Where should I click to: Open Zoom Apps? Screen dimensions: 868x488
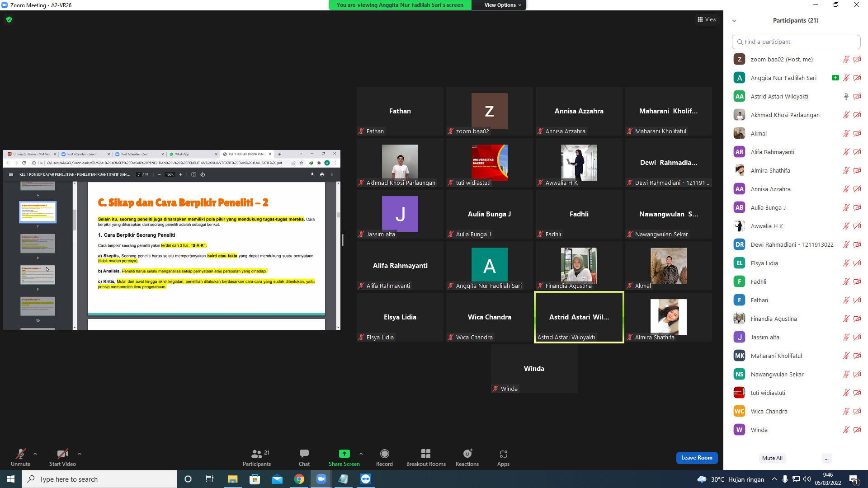[503, 457]
